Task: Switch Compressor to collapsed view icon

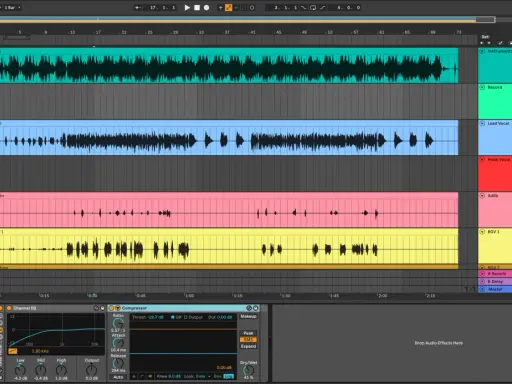Action: 134,376
